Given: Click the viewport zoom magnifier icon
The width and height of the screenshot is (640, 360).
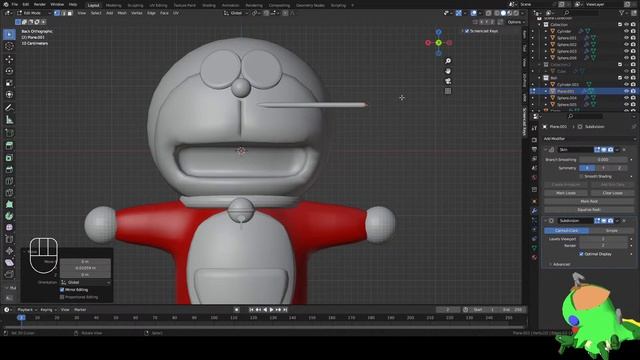Looking at the screenshot, I should pos(448,61).
